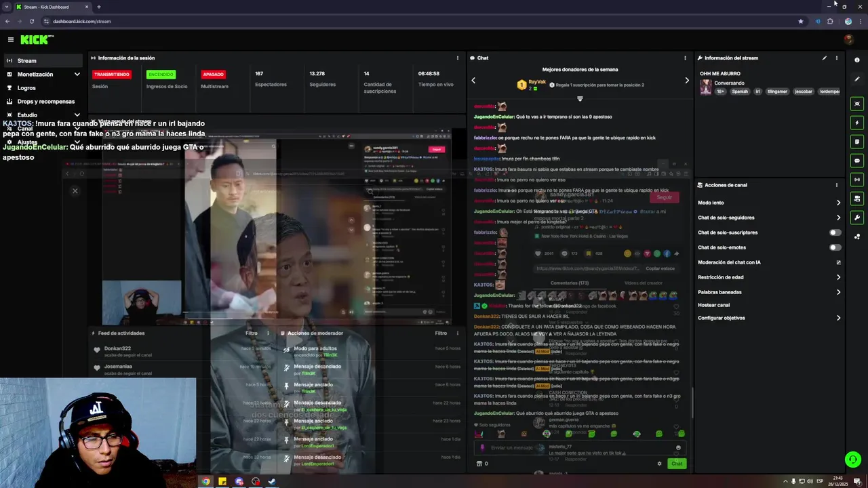The width and height of the screenshot is (868, 488).
Task: Open Drops y recompensas in sidebar
Action: 43,101
